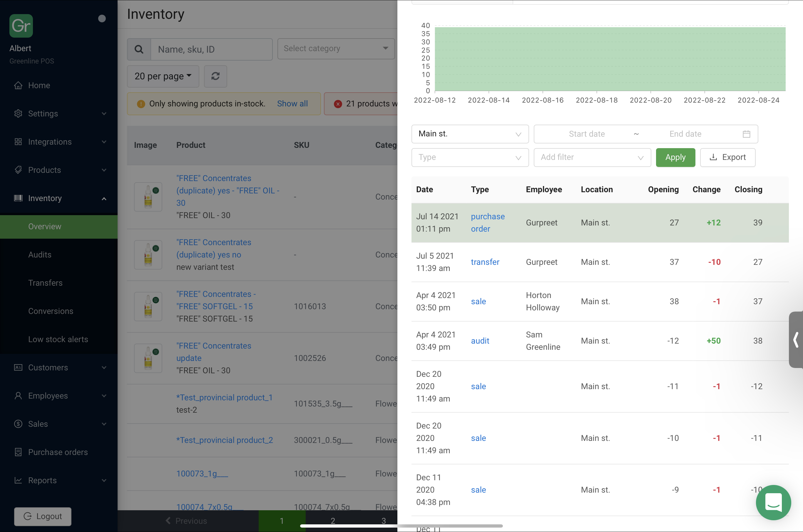Click the green Apply button

pyautogui.click(x=675, y=157)
